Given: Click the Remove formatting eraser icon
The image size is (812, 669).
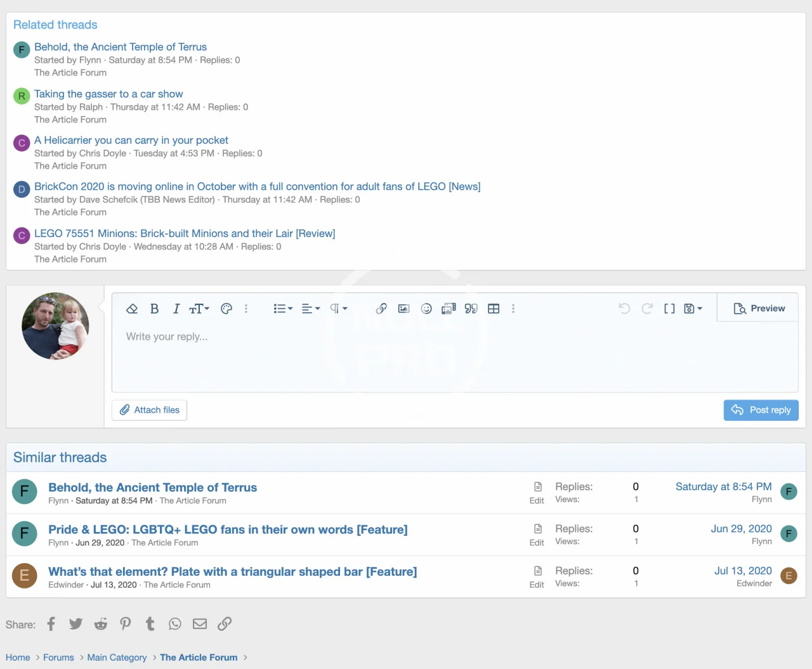Looking at the screenshot, I should click(132, 309).
